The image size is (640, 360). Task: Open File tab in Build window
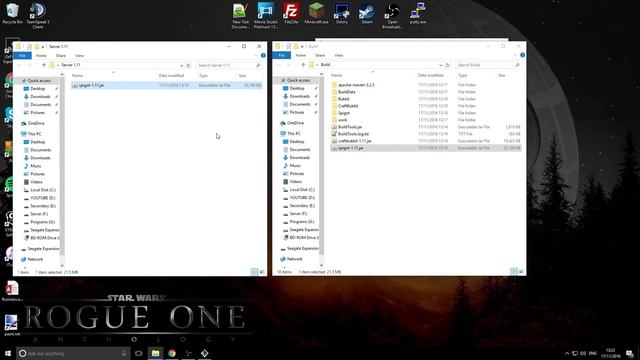coord(282,55)
